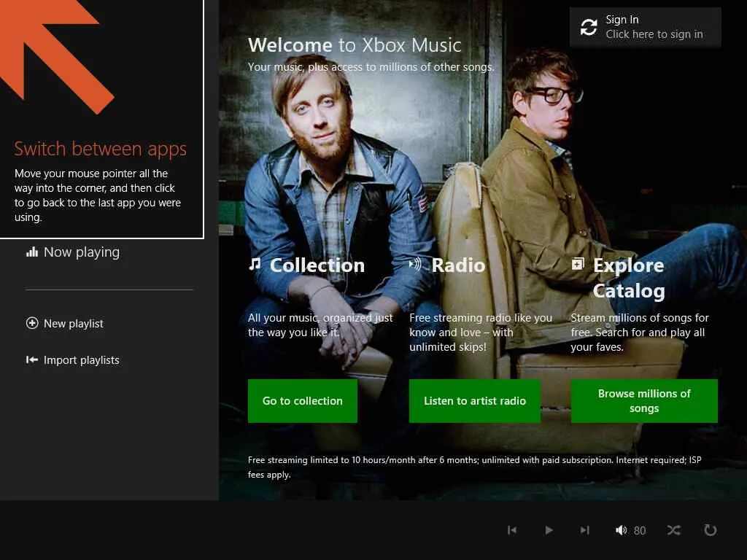Click the Welcome to Xbox Music title
The height and width of the screenshot is (560, 747).
[x=355, y=45]
